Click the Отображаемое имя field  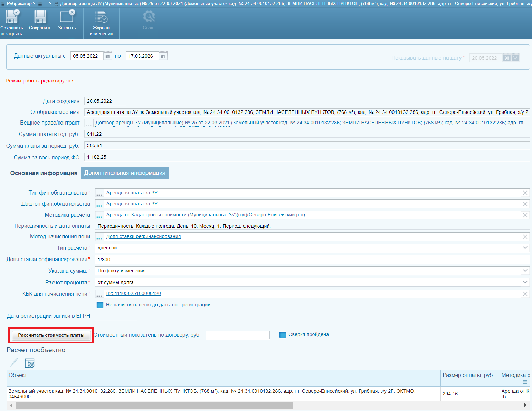click(x=307, y=112)
